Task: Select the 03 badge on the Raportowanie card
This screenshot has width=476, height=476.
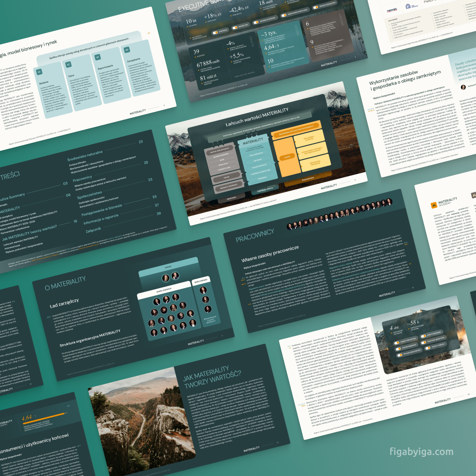Action: coord(97,57)
